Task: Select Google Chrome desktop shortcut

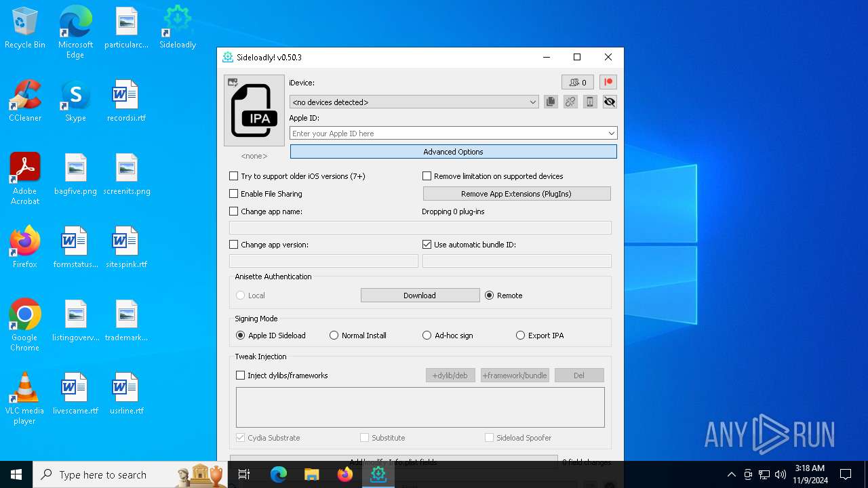Action: click(x=25, y=325)
